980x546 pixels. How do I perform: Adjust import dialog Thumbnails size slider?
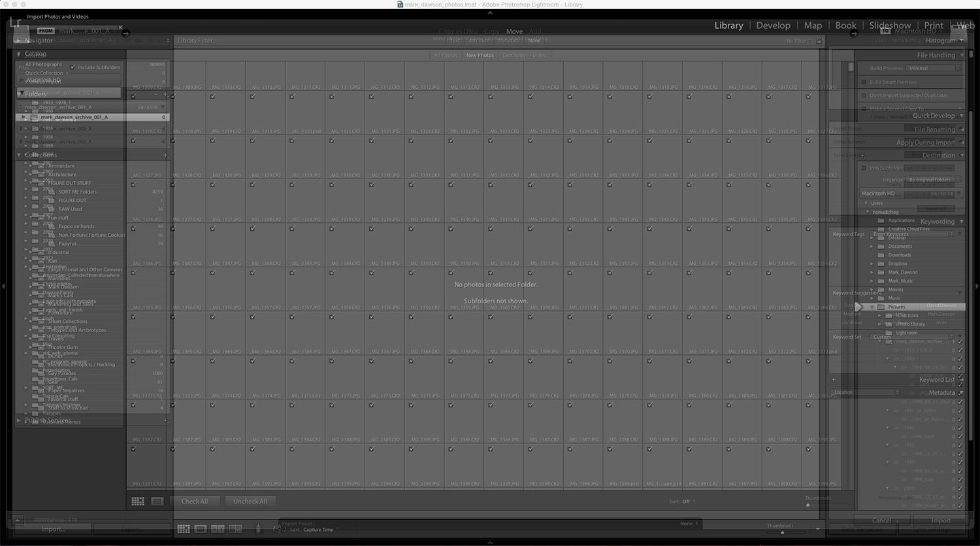[x=808, y=505]
